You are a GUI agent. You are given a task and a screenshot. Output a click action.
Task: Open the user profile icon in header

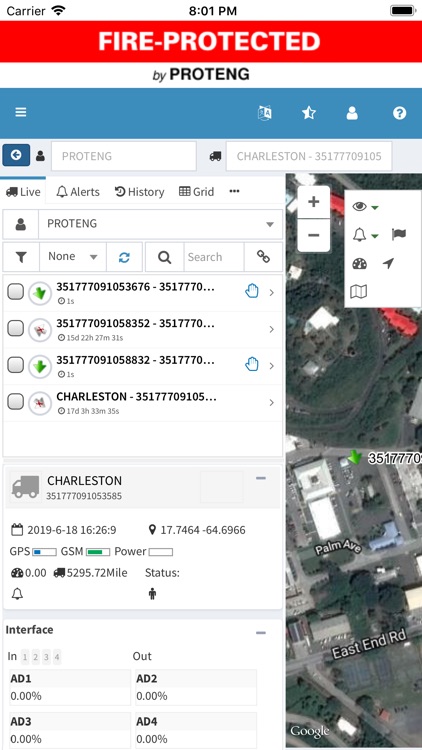coord(352,113)
